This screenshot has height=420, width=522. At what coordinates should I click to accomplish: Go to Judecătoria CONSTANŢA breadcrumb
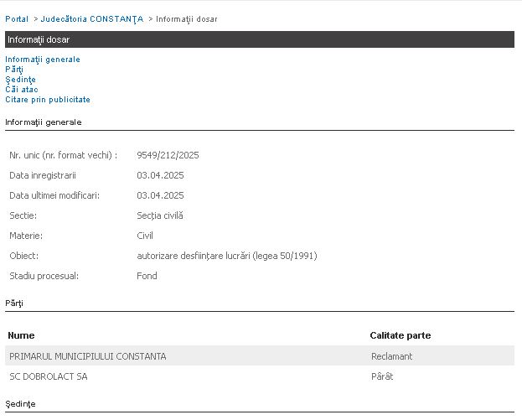coord(92,19)
